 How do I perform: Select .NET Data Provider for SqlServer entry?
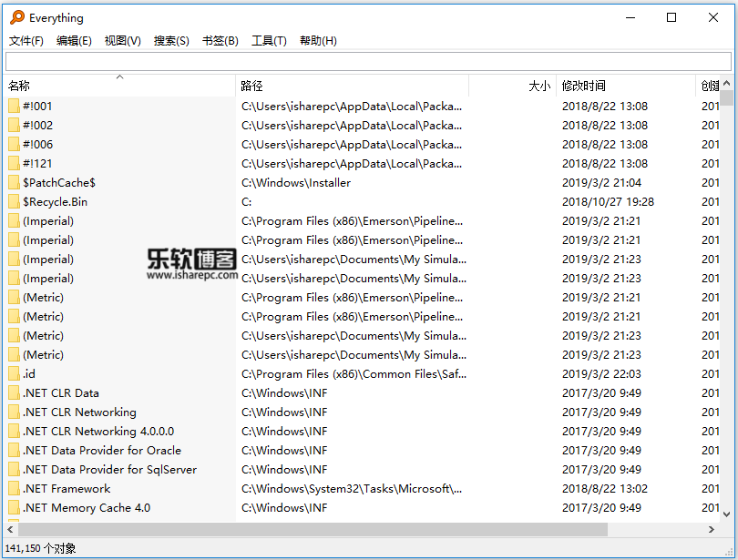[x=109, y=470]
